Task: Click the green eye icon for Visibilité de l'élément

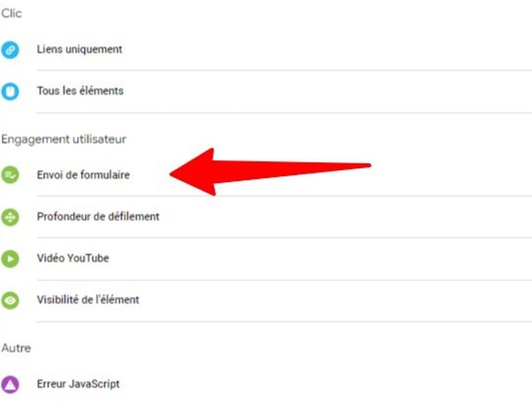Action: coord(10,300)
